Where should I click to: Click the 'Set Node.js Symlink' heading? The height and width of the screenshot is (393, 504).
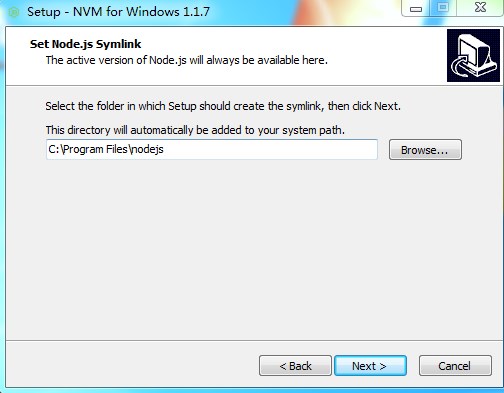85,44
